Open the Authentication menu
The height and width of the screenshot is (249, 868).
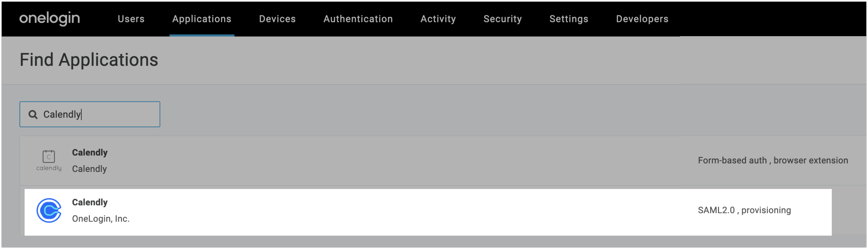(358, 19)
